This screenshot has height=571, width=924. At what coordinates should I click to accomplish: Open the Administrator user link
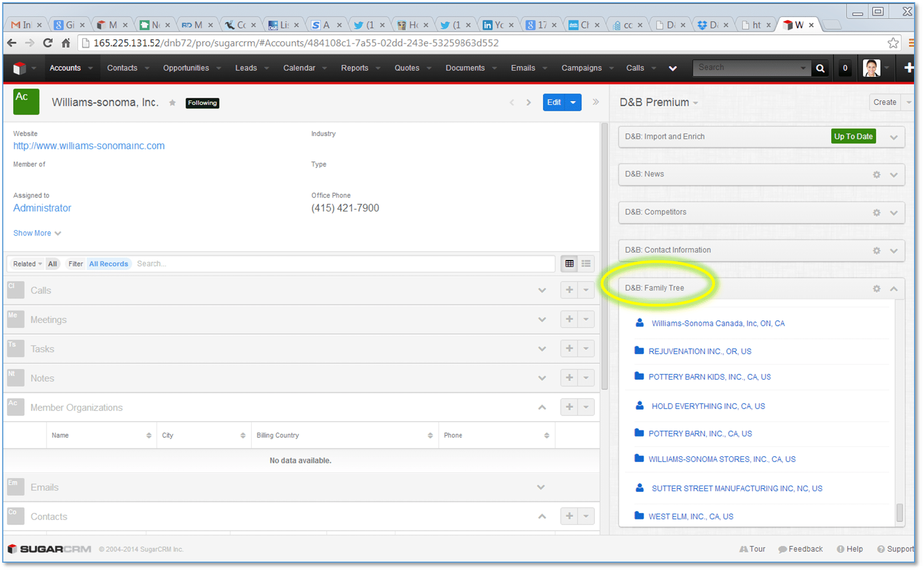(42, 208)
